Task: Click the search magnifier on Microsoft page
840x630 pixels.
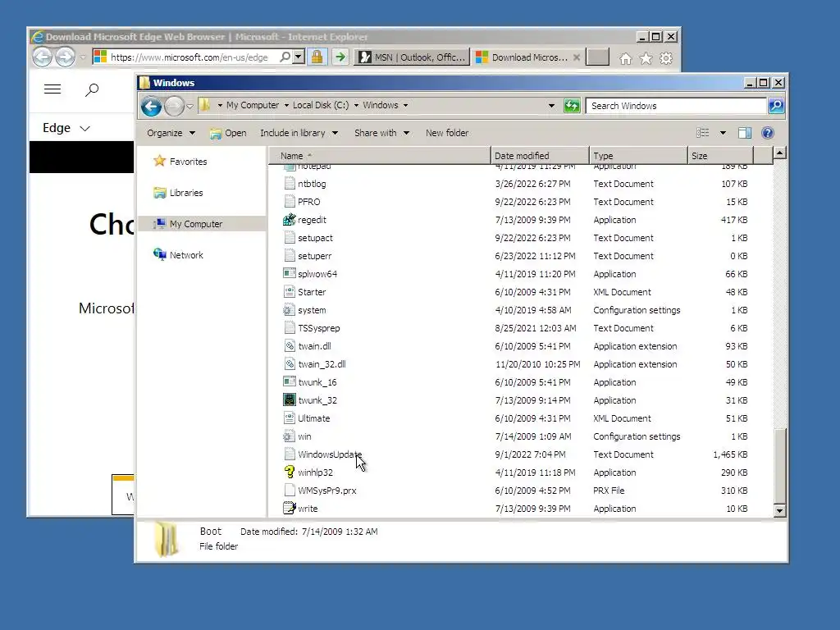Action: pos(92,89)
